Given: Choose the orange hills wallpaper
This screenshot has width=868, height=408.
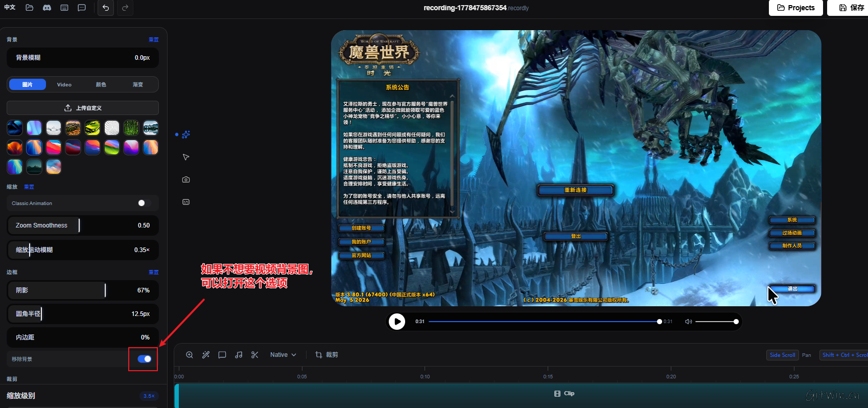Looking at the screenshot, I should (x=73, y=127).
